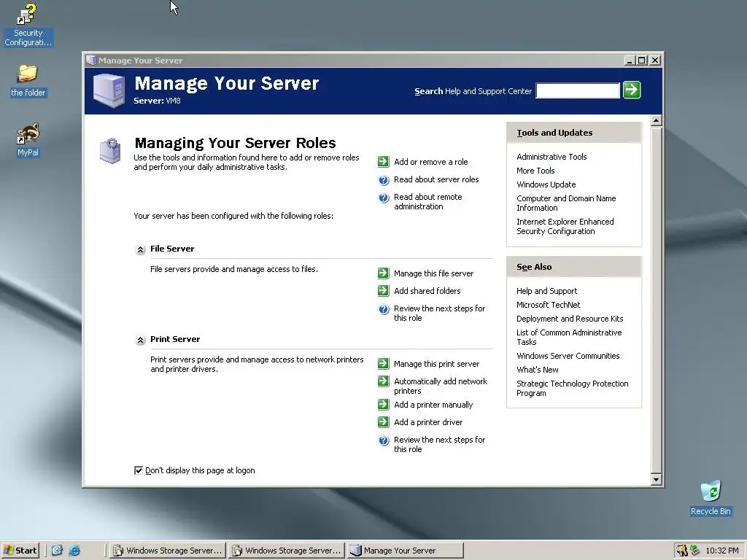Viewport: 747px width, 560px height.
Task: Click Automatically add network printers link
Action: tap(441, 386)
